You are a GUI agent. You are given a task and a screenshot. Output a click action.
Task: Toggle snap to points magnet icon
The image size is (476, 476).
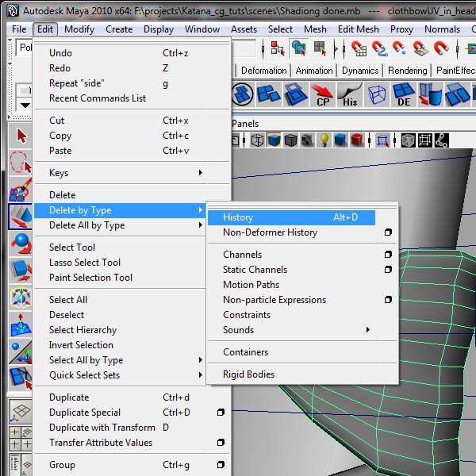pos(400,48)
